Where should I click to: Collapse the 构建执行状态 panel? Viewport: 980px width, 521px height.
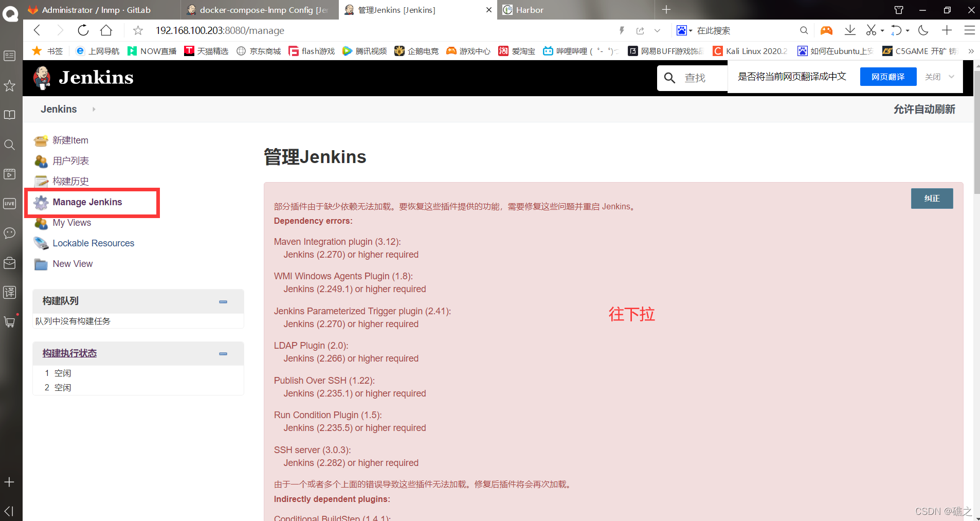pyautogui.click(x=223, y=354)
